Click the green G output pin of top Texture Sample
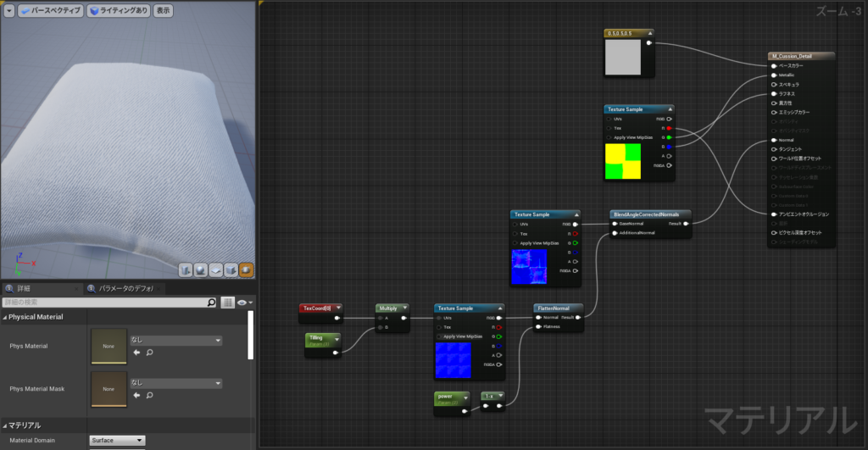868x450 pixels. (x=670, y=137)
